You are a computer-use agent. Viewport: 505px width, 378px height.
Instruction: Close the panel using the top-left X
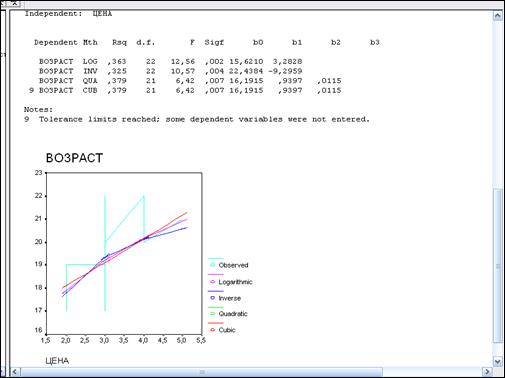14,3
